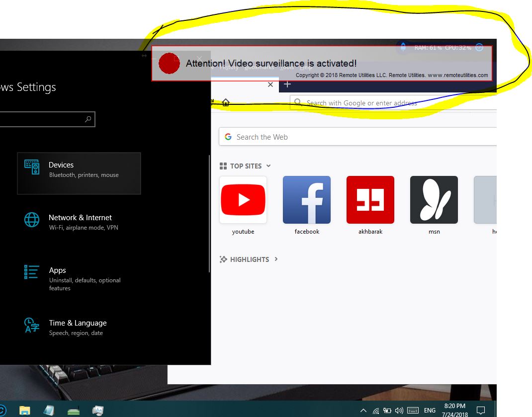Show hidden system tray icons
Image resolution: width=532 pixels, height=417 pixels.
tap(363, 411)
